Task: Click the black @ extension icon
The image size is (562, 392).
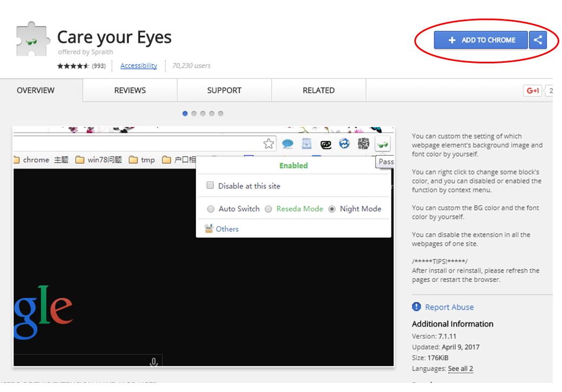Action: (x=326, y=145)
